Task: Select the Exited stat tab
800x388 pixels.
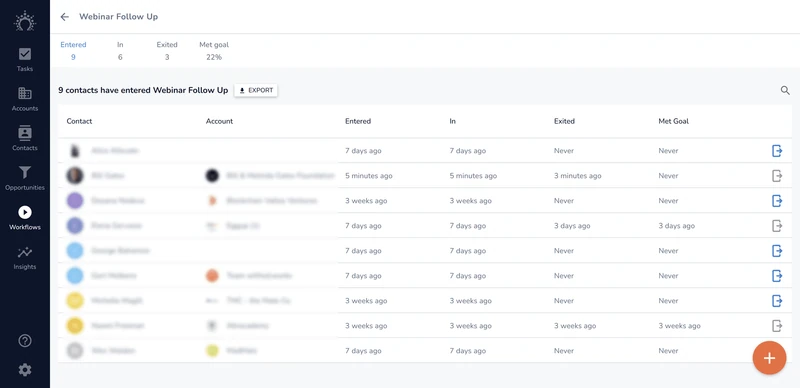Action: (167, 51)
